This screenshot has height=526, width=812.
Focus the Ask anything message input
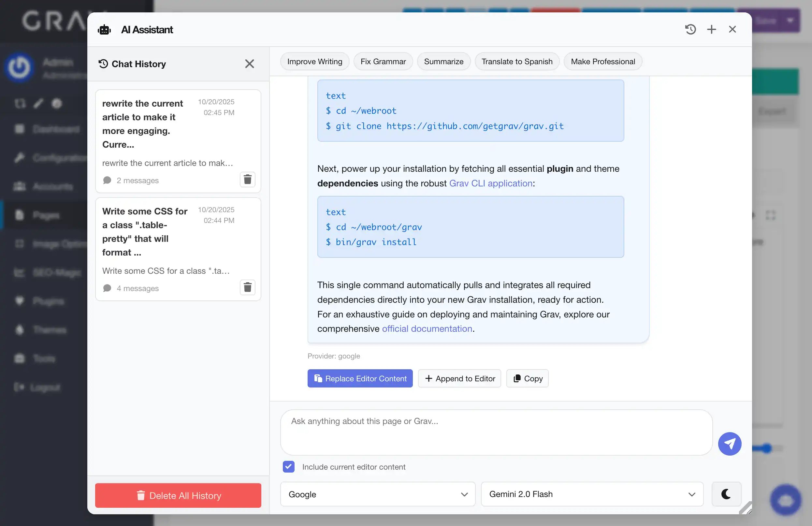(496, 432)
